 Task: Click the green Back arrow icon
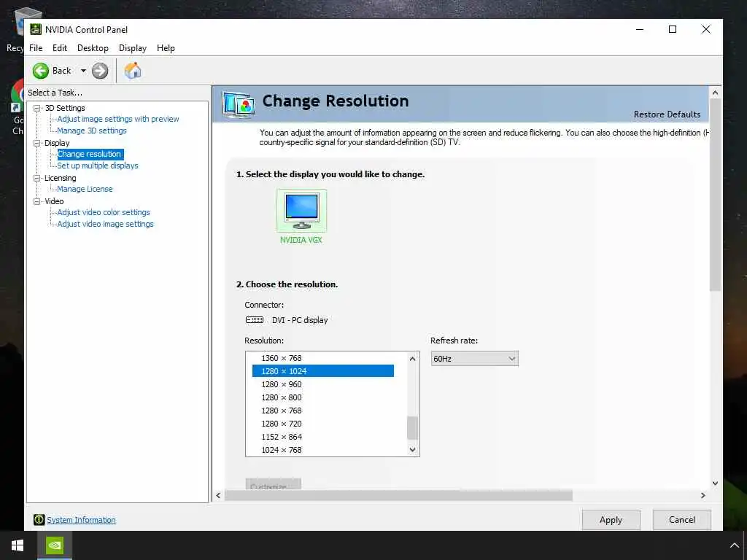pyautogui.click(x=41, y=71)
